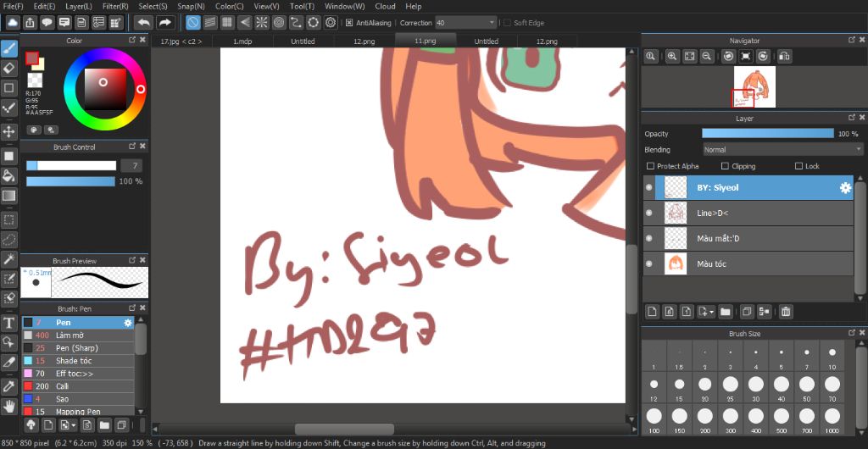Open the Correction value dropdown
The width and height of the screenshot is (868, 449).
tap(492, 23)
